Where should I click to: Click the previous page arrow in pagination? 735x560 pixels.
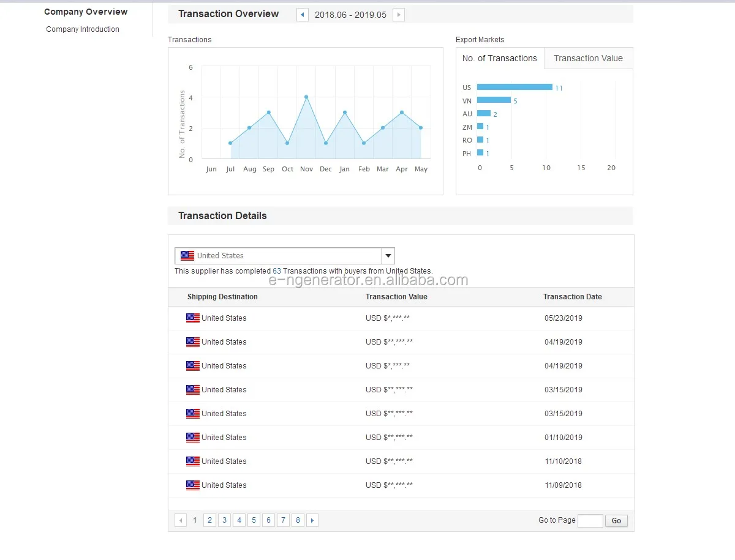[x=181, y=520]
